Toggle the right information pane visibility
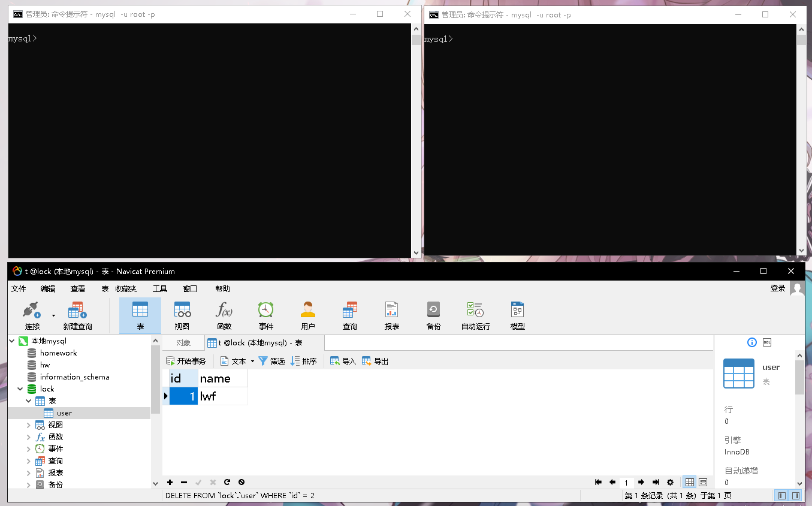The height and width of the screenshot is (506, 812). (796, 496)
